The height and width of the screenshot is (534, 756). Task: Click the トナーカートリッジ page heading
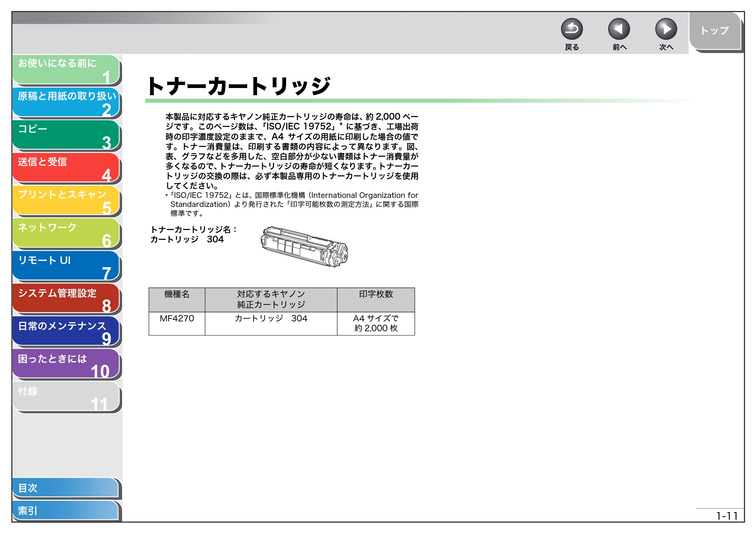click(239, 86)
